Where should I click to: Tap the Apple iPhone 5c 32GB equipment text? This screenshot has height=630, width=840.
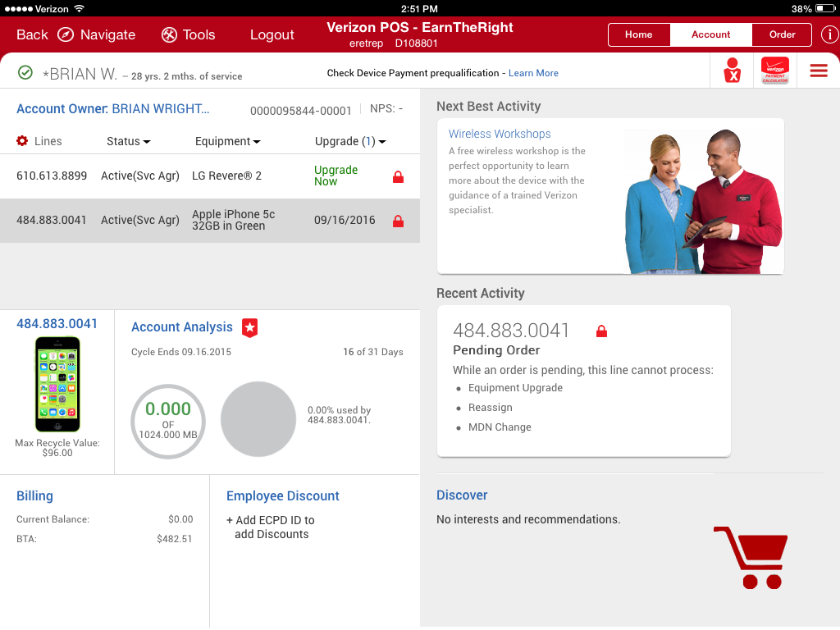(234, 220)
